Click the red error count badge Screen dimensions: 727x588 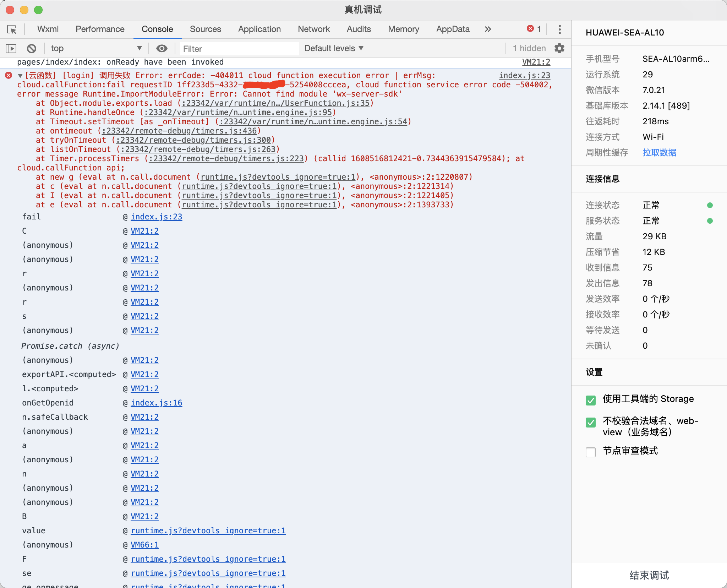(x=534, y=29)
